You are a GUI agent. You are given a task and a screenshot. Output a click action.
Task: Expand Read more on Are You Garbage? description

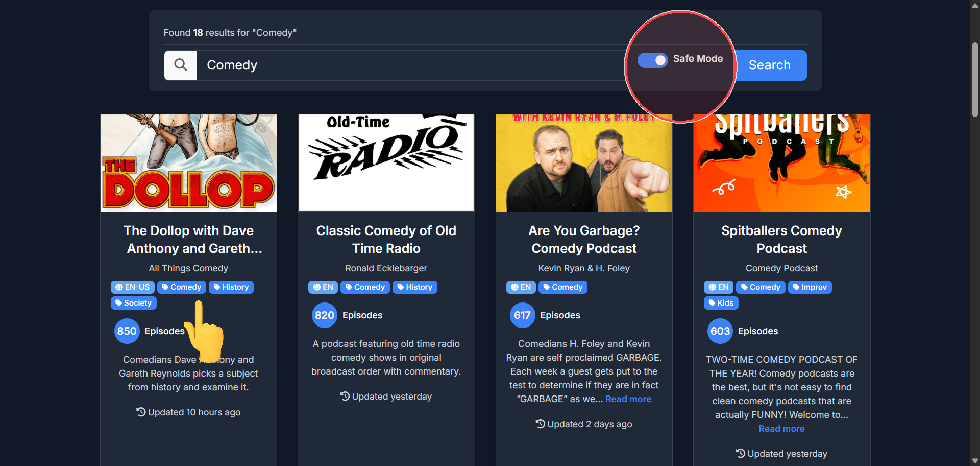[628, 399]
